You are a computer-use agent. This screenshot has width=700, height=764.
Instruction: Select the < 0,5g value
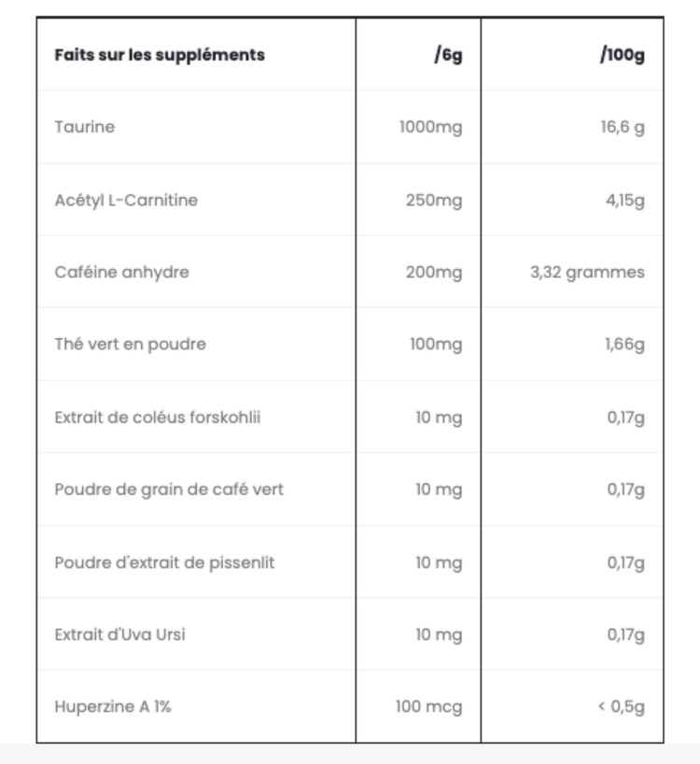[x=622, y=707]
